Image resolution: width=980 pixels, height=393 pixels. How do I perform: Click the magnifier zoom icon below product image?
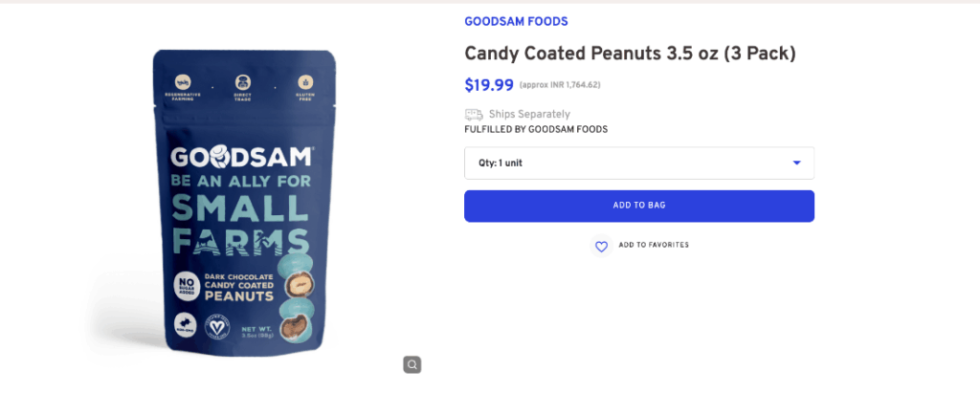412,364
